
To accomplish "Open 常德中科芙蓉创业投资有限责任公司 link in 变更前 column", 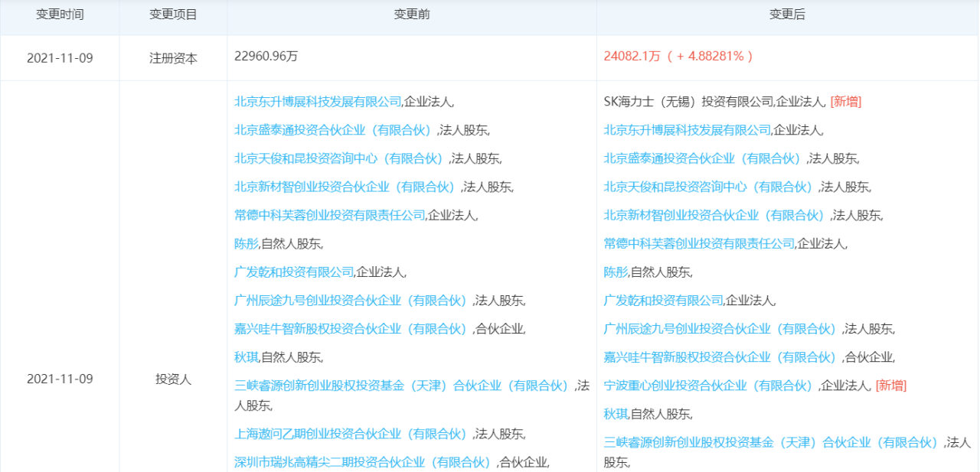I will [x=330, y=215].
